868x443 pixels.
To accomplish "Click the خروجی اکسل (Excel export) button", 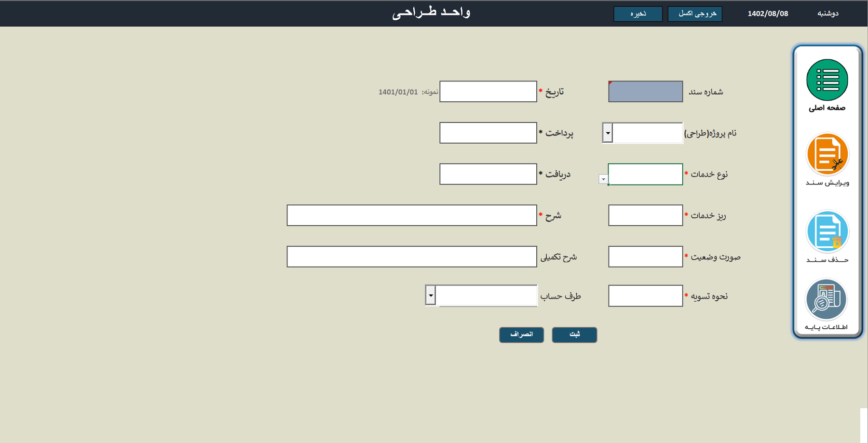I will [x=694, y=13].
